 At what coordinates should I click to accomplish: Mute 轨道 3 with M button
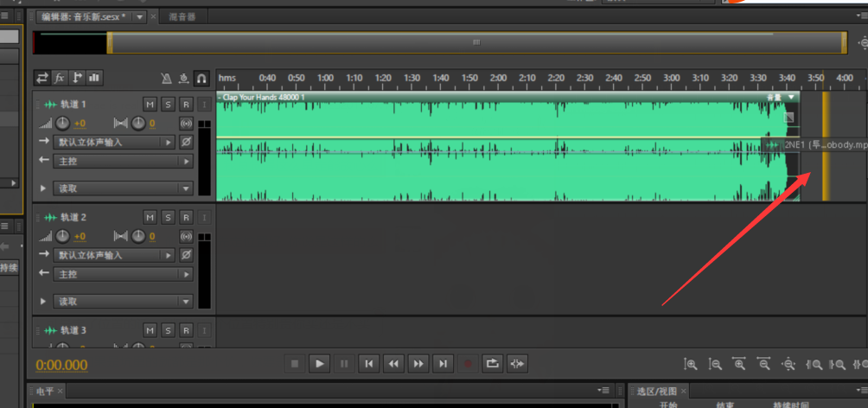pyautogui.click(x=150, y=330)
